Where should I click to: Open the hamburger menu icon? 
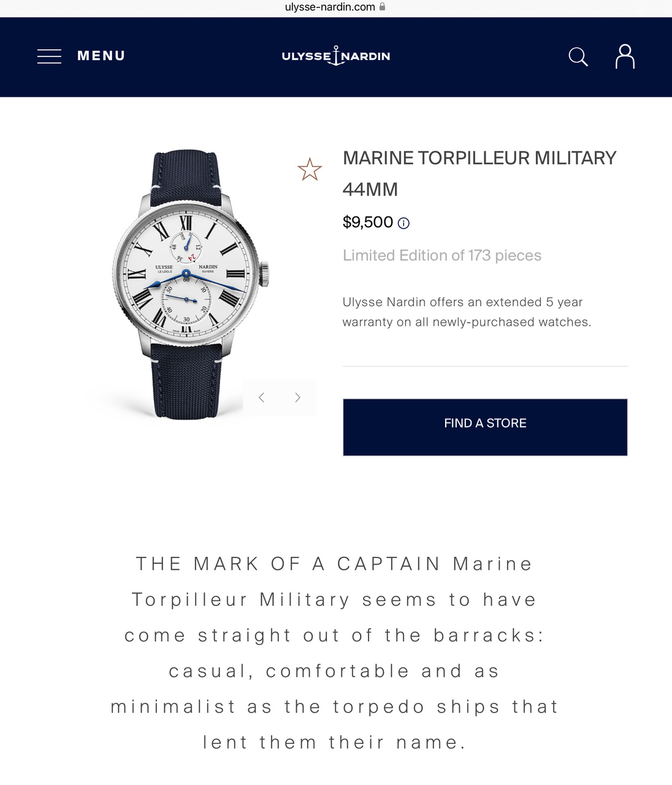tap(49, 56)
